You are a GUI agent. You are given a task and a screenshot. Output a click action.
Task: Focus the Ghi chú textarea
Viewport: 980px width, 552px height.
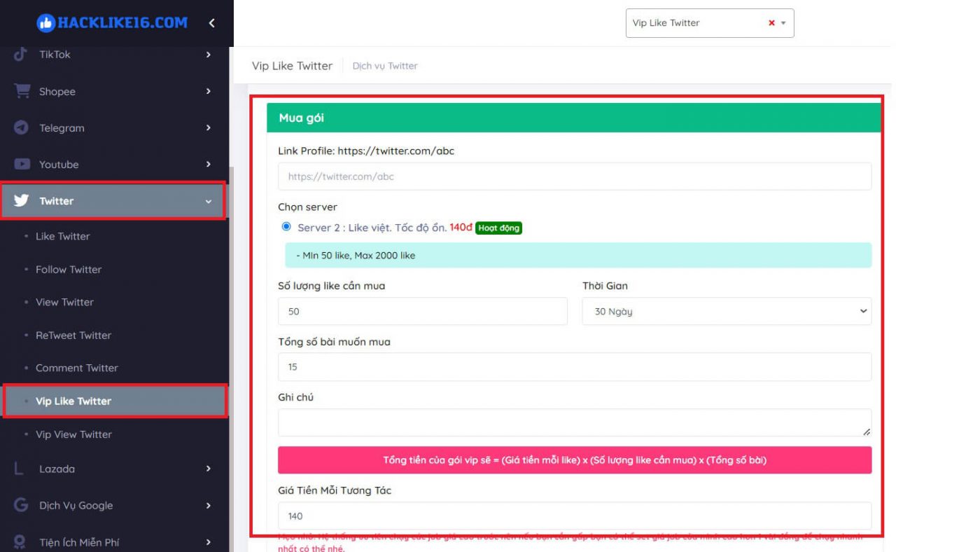pos(574,423)
